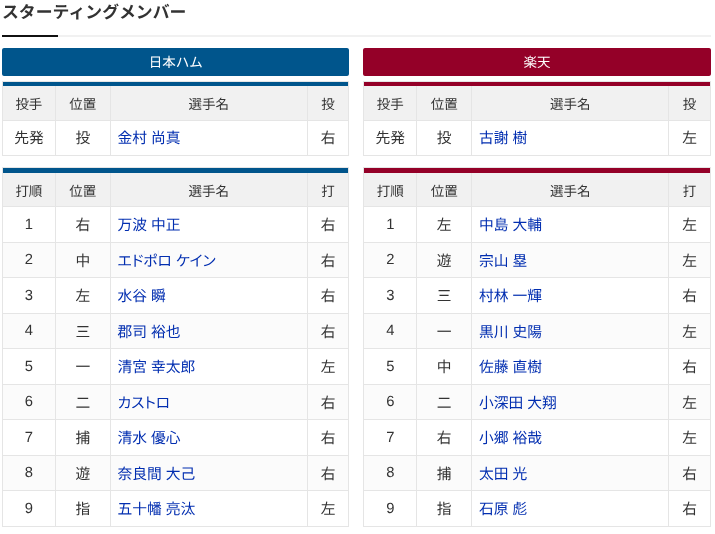The height and width of the screenshot is (534, 715).
Task: Select 五十幡 亮汰 link
Action: [x=156, y=509]
